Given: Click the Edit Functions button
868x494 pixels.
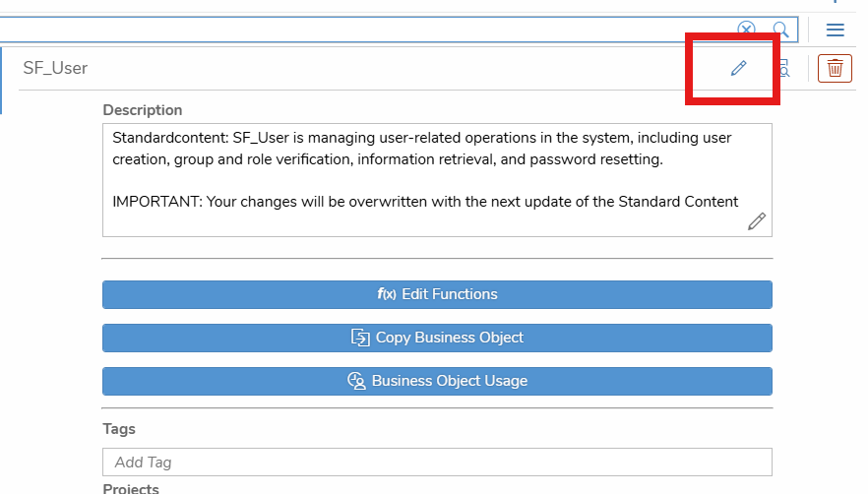Looking at the screenshot, I should point(437,294).
